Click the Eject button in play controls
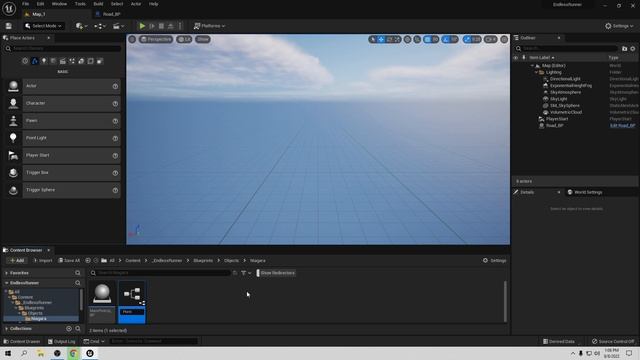This screenshot has height=360, width=640. point(171,26)
